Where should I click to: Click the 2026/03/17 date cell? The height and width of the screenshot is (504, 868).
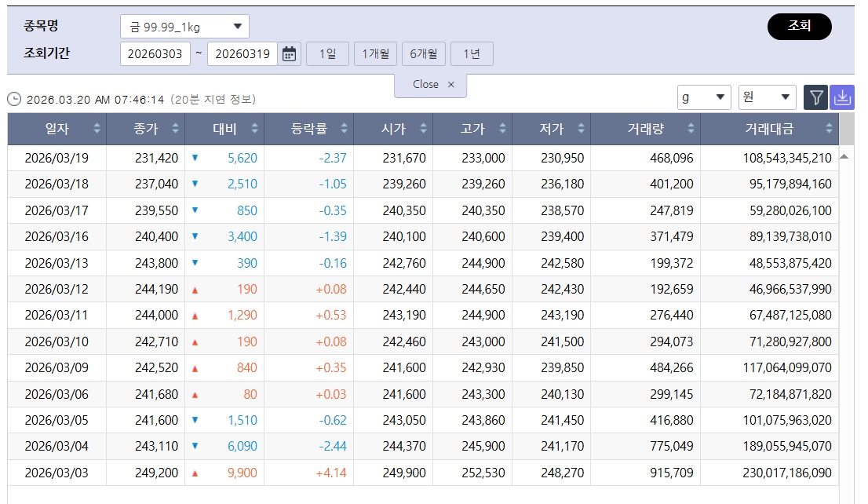click(57, 210)
